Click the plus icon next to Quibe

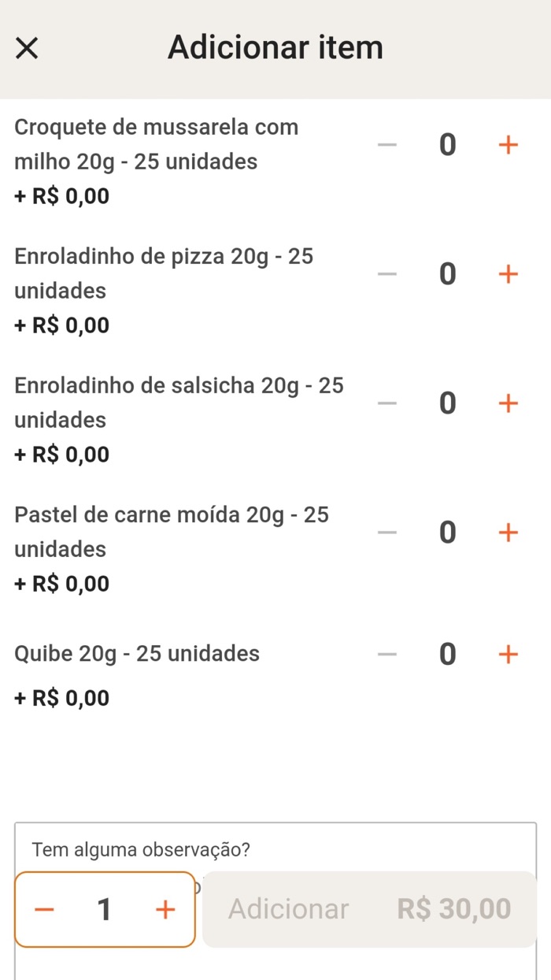(508, 654)
